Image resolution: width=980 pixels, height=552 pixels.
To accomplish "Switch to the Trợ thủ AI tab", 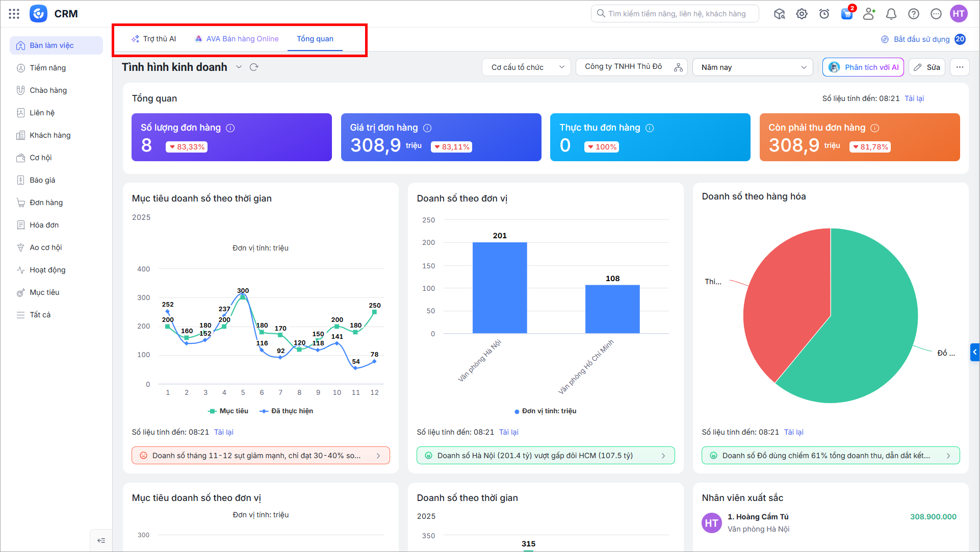I will (154, 39).
